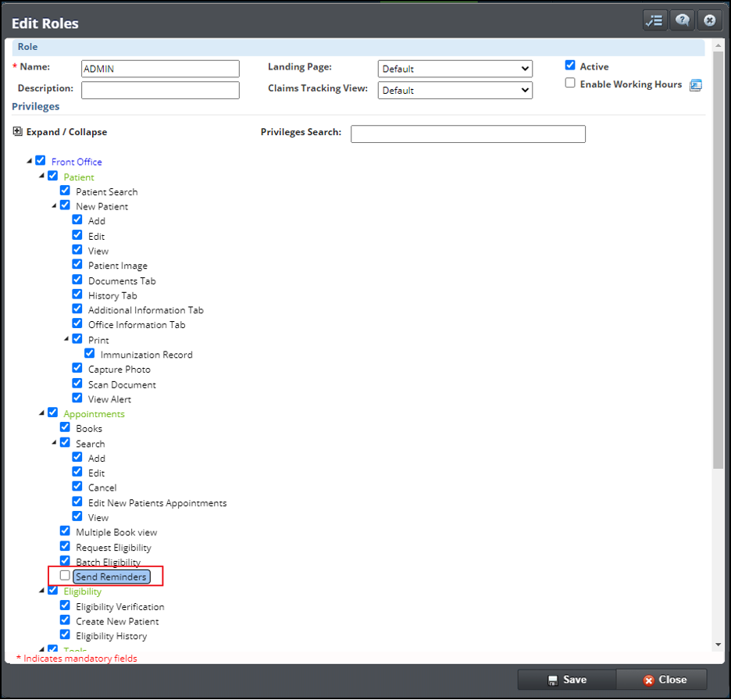
Task: Tick the Enable Working Hours checkbox
Action: click(570, 83)
